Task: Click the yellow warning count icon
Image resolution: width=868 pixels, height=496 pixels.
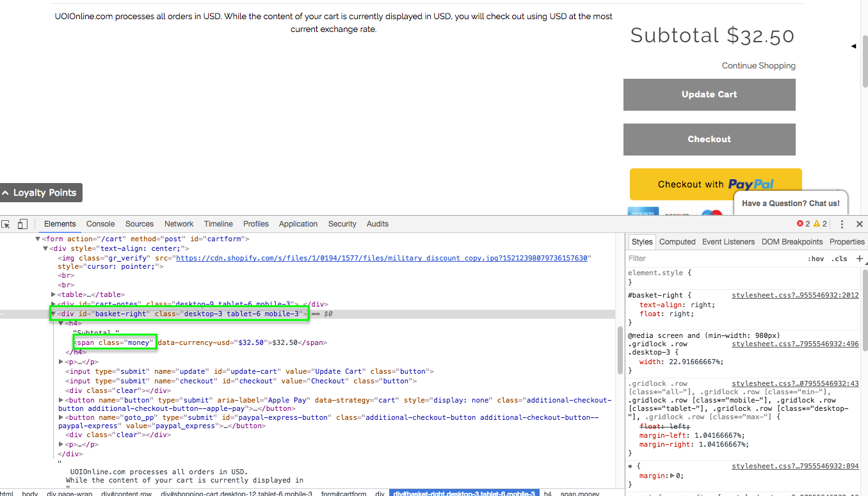Action: pyautogui.click(x=817, y=224)
